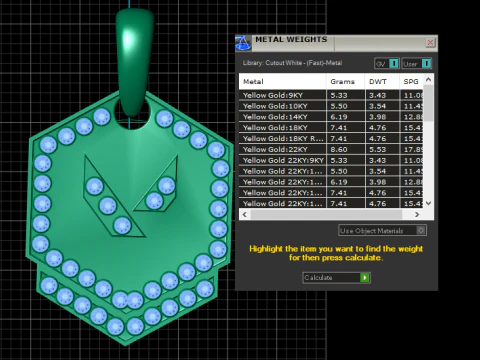Click the SPG column header
The width and height of the screenshot is (480, 360).
point(411,81)
